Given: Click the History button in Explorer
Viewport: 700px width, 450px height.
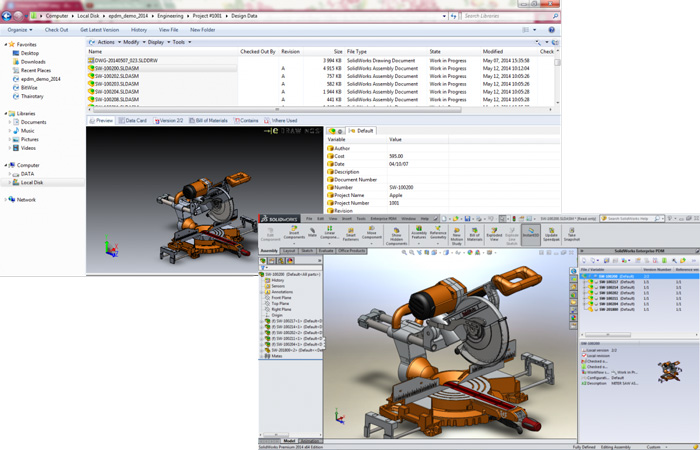Looking at the screenshot, I should pos(138,30).
